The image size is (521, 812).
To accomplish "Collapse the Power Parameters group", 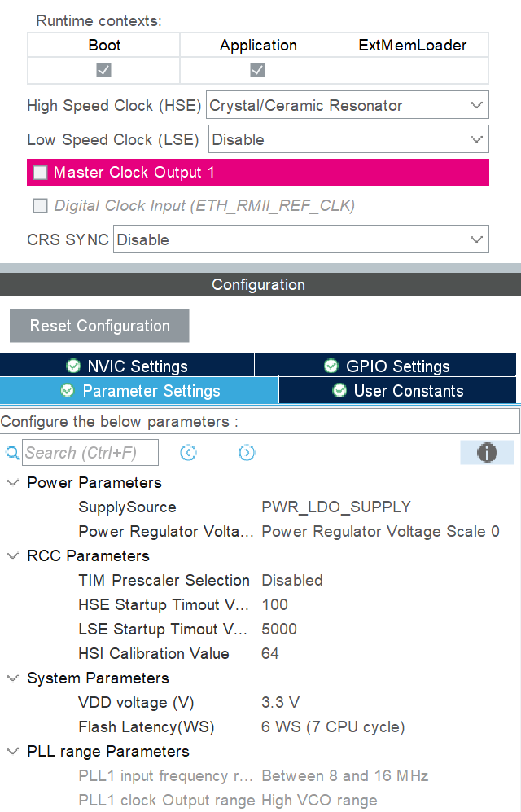I will [12, 482].
